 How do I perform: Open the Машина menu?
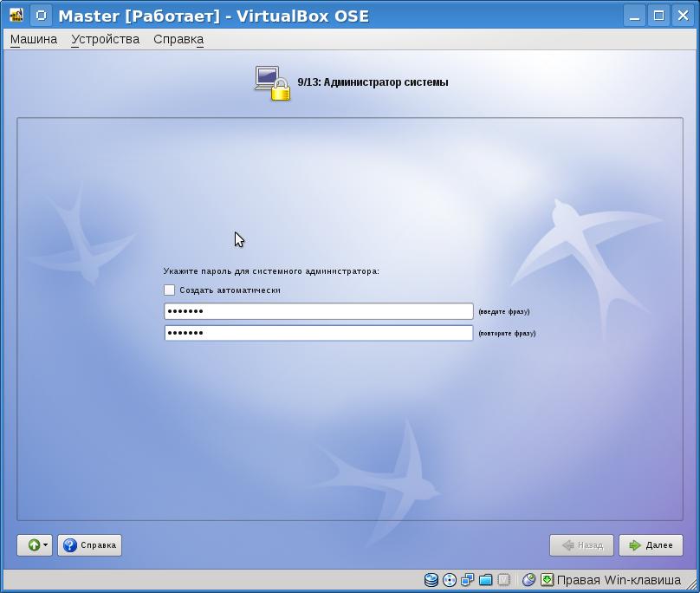coord(34,39)
